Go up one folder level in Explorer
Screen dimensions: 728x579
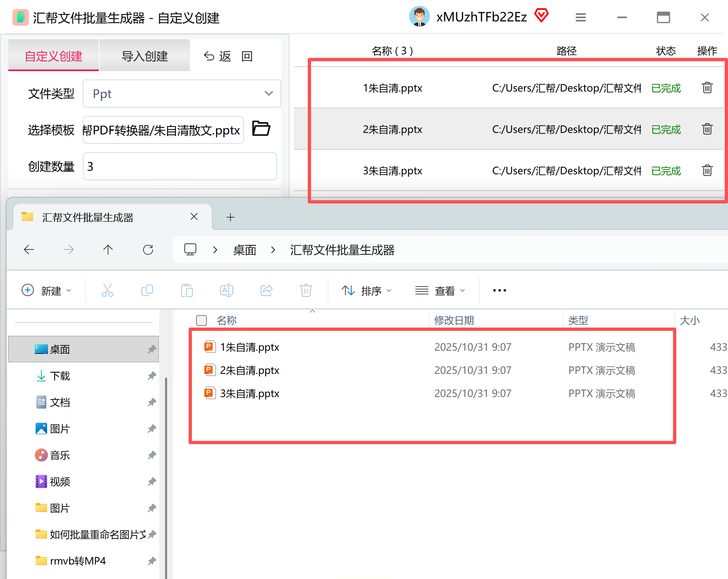[108, 249]
